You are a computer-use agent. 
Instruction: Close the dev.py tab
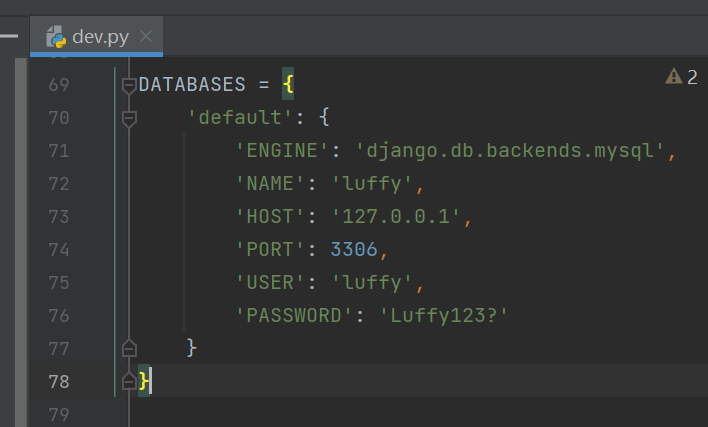146,37
